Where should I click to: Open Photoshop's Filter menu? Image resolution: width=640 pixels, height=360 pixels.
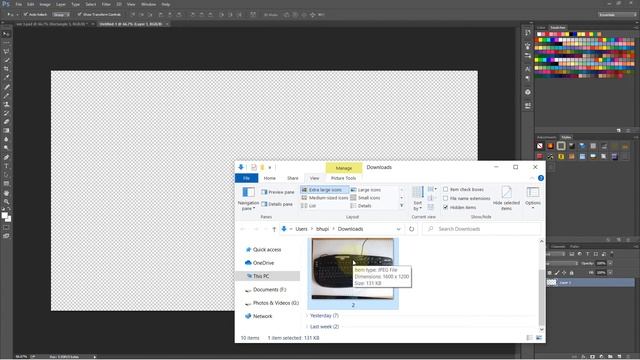[x=106, y=4]
